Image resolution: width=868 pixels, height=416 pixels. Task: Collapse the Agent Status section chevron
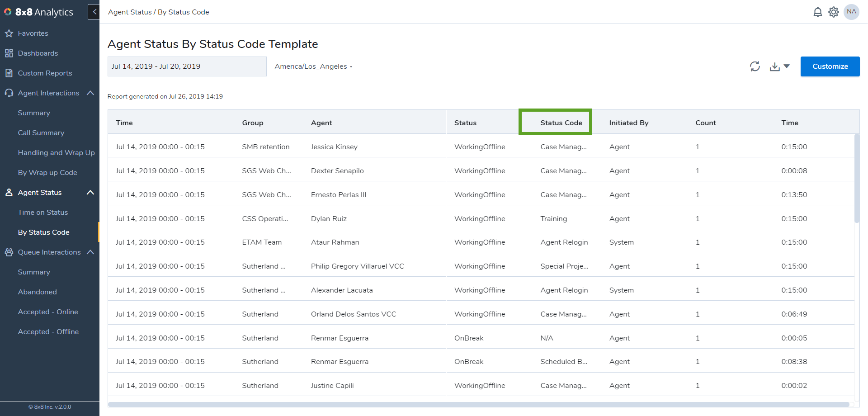coord(90,192)
